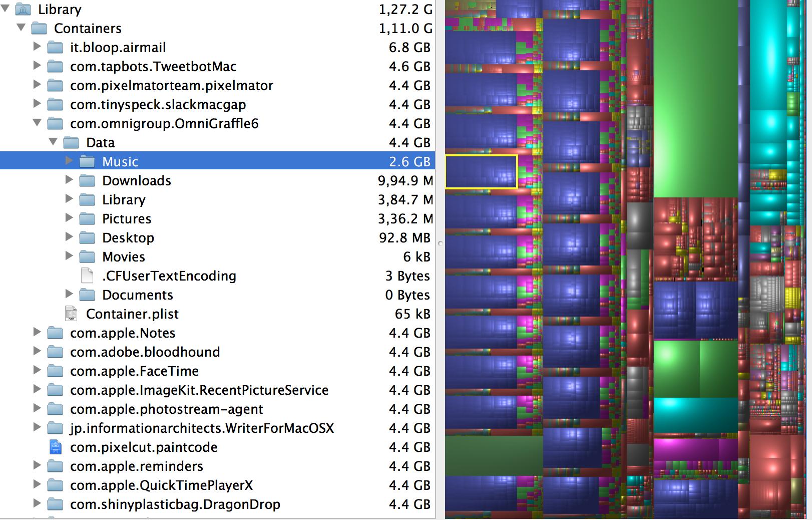Select the com.adobe.bloodhound folder icon
The image size is (812, 520).
55,352
